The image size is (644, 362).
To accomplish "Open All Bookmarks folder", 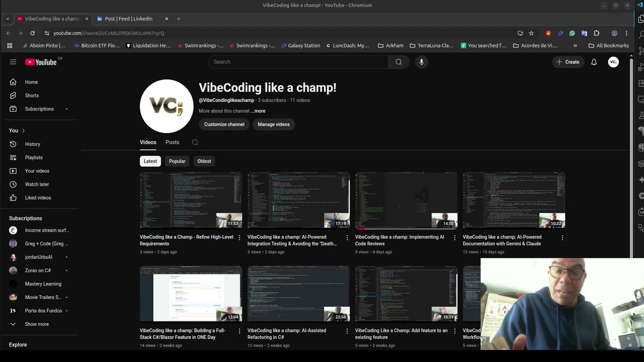I will [609, 45].
